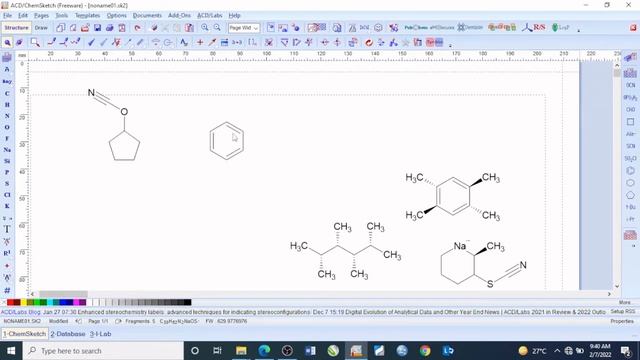Select the 3D Rotation tool
This screenshot has width=640, height=360.
click(19, 42)
